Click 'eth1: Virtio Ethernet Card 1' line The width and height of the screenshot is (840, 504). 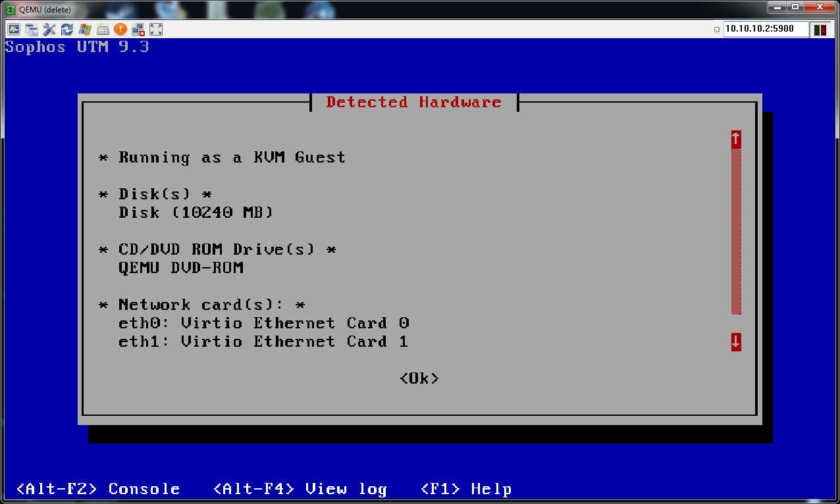[x=264, y=341]
